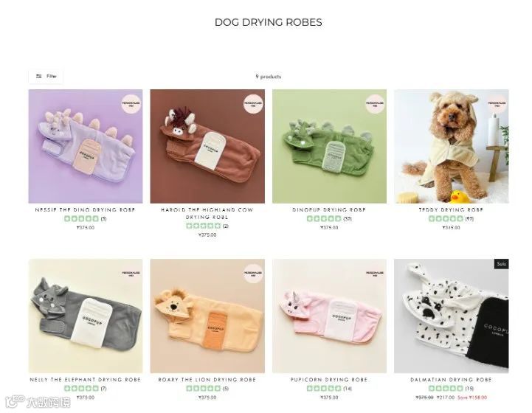Open the Filter button
The width and height of the screenshot is (532, 413).
[46, 77]
